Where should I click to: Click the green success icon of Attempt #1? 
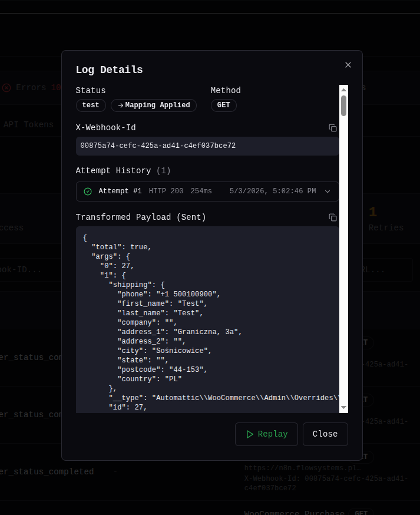tap(88, 192)
